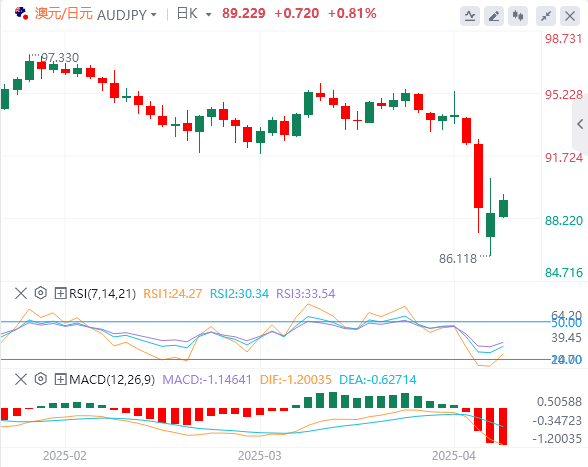Click the RSI2:30.34 value
The width and height of the screenshot is (588, 467).
(239, 294)
